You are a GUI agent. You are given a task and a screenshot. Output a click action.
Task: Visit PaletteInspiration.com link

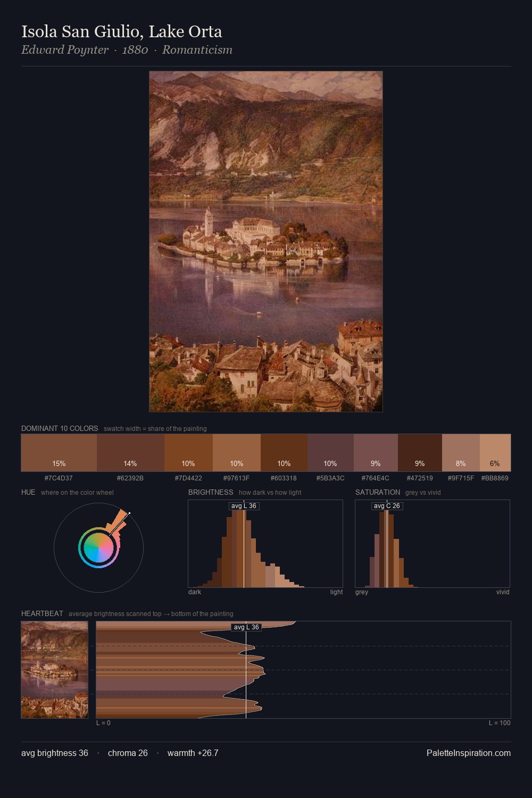pos(469,753)
